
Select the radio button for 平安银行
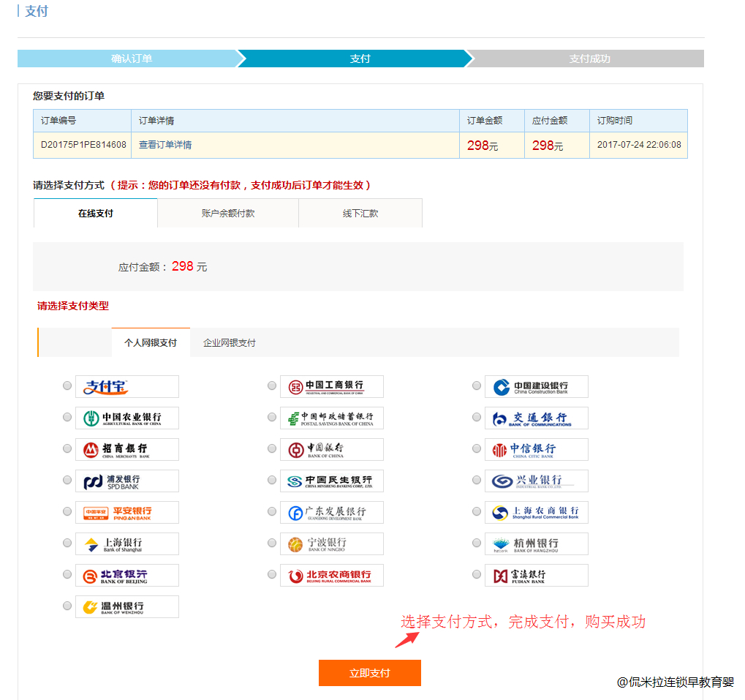(x=67, y=511)
